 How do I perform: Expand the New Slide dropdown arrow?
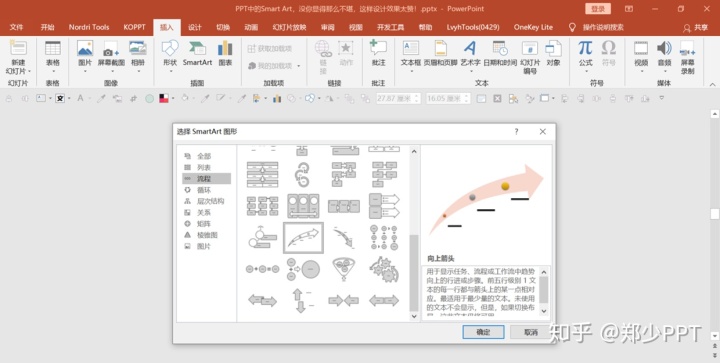[x=29, y=72]
